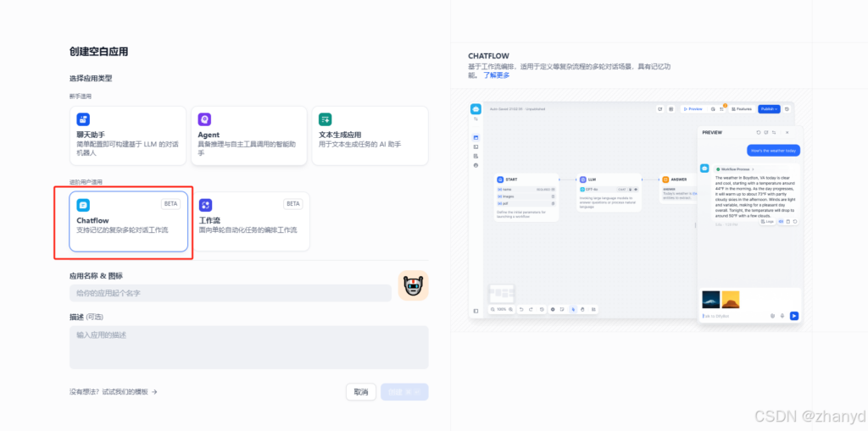Click the 应用名称 name input field

pyautogui.click(x=230, y=293)
